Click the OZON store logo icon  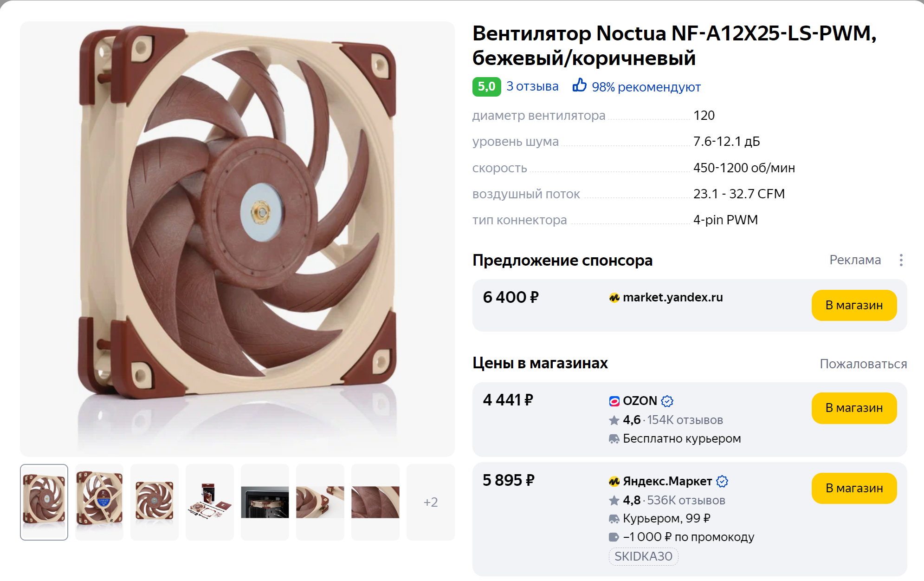point(614,401)
